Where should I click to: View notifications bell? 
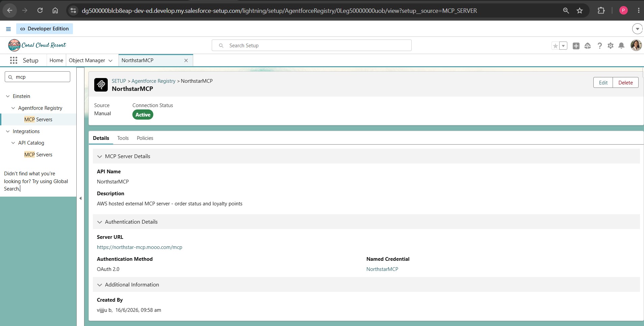(x=621, y=46)
